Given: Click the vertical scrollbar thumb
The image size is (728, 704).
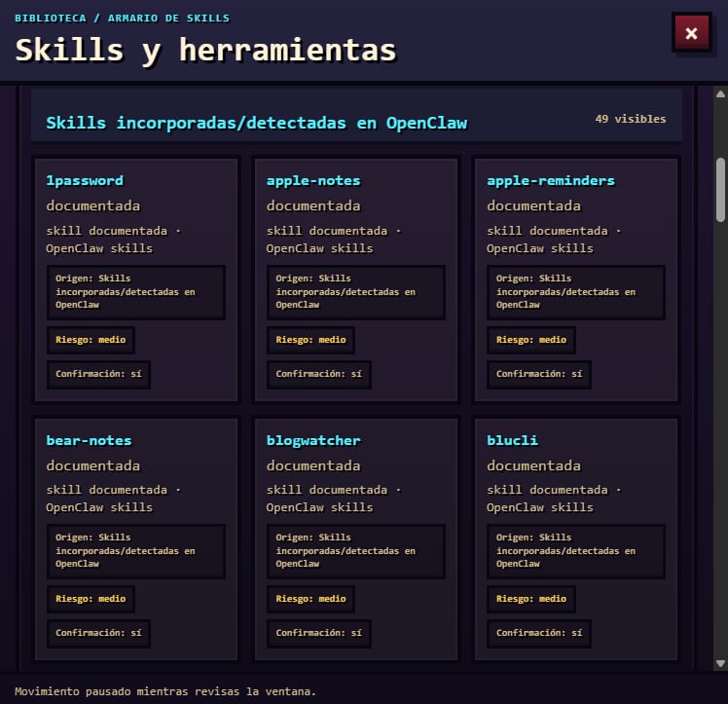Looking at the screenshot, I should [720, 190].
